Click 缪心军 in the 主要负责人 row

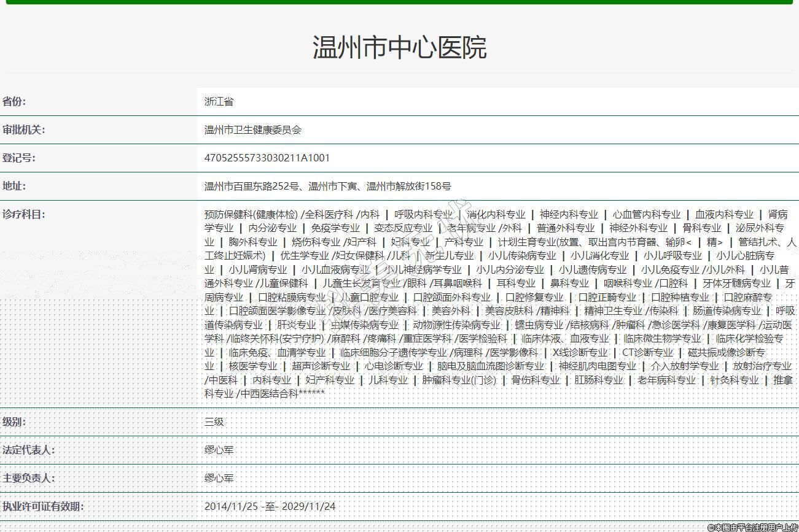pos(219,479)
